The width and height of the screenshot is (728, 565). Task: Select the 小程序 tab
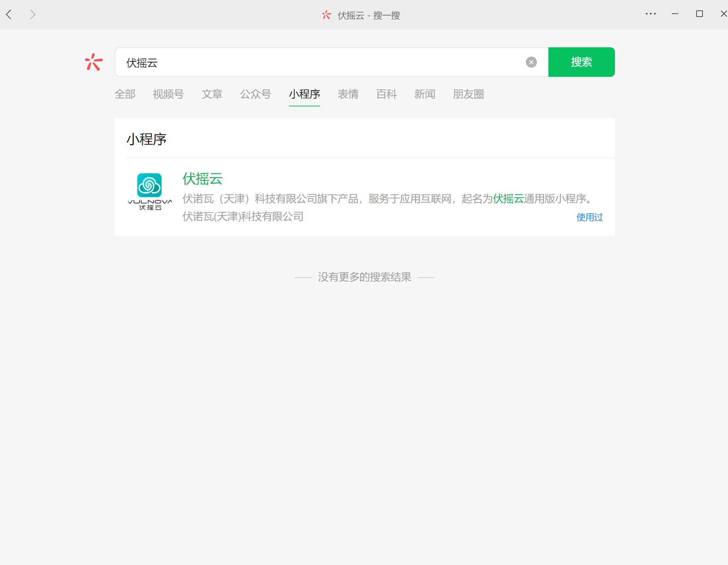click(304, 94)
